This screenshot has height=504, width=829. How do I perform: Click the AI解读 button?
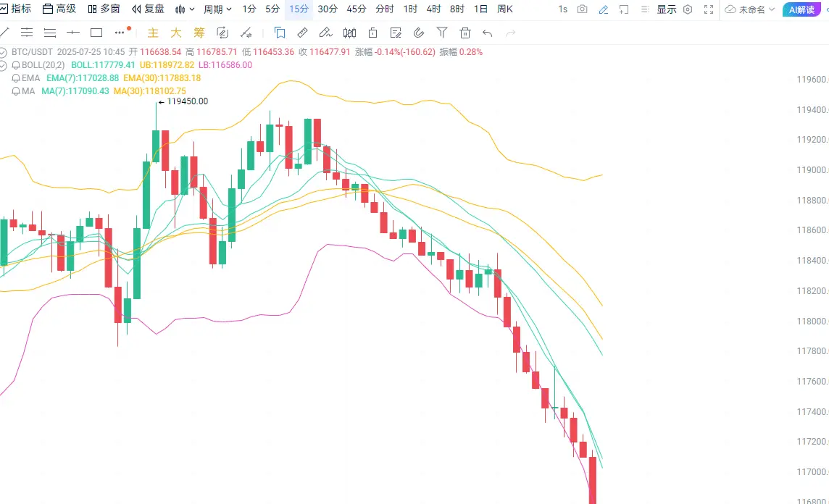(x=801, y=9)
